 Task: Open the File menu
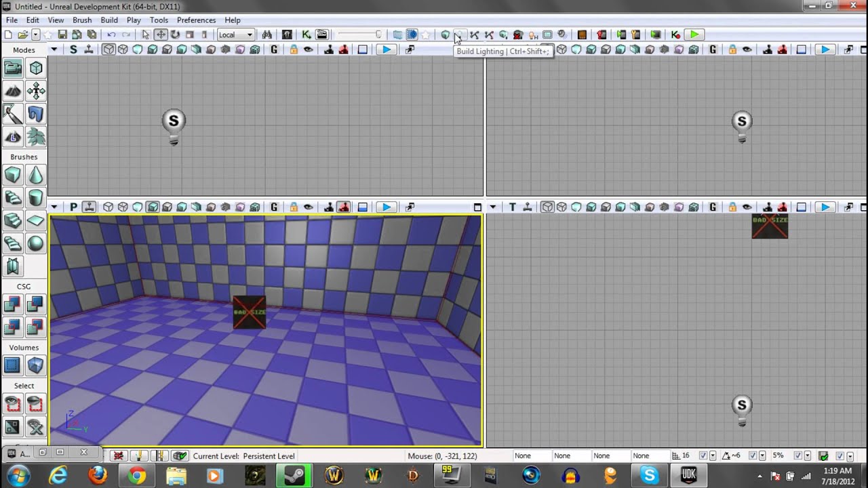coord(12,20)
